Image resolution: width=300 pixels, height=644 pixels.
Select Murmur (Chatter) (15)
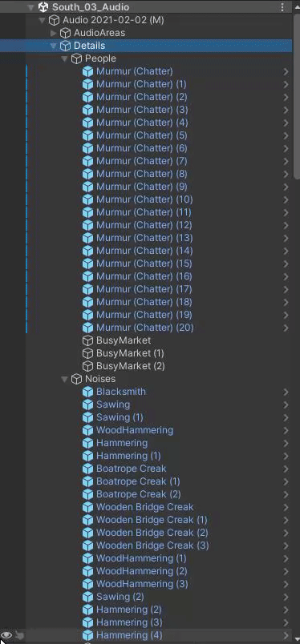click(144, 264)
